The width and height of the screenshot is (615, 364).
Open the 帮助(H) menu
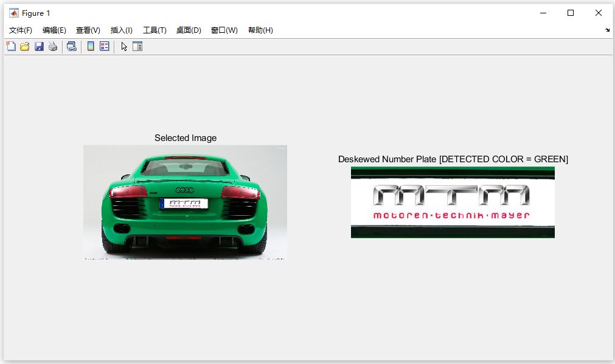click(x=260, y=30)
